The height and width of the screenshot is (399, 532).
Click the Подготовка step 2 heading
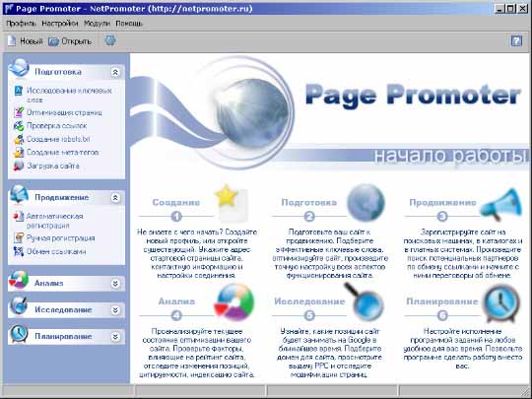point(308,203)
